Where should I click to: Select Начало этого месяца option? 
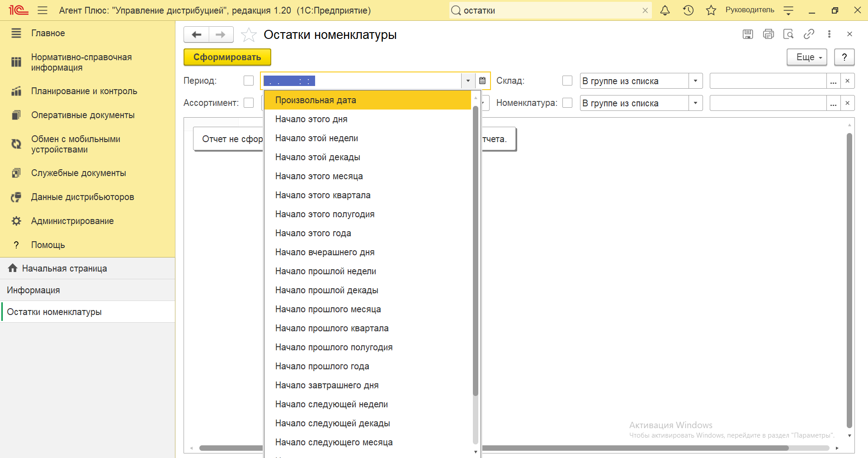coord(368,176)
